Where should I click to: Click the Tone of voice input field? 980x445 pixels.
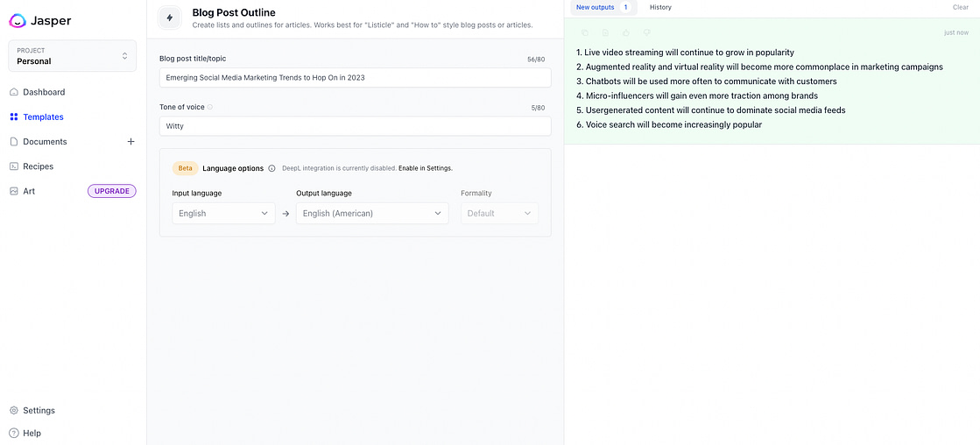(355, 126)
